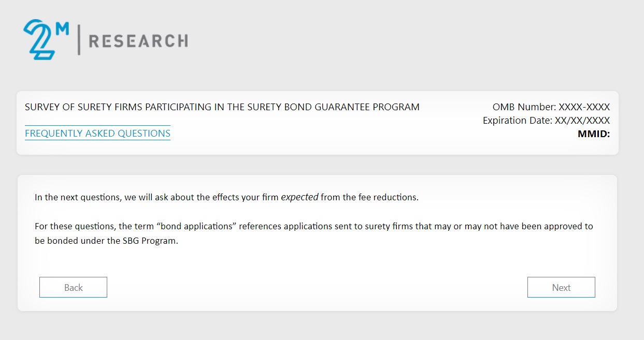Click the XXXX-XXXX OMB number value
Image resolution: width=644 pixels, height=340 pixels.
[584, 107]
